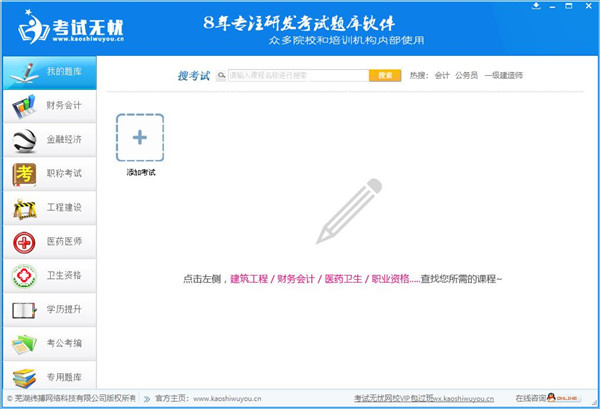The height and width of the screenshot is (409, 600).
Task: Click the QQ online consultation icon
Action: pyautogui.click(x=562, y=398)
